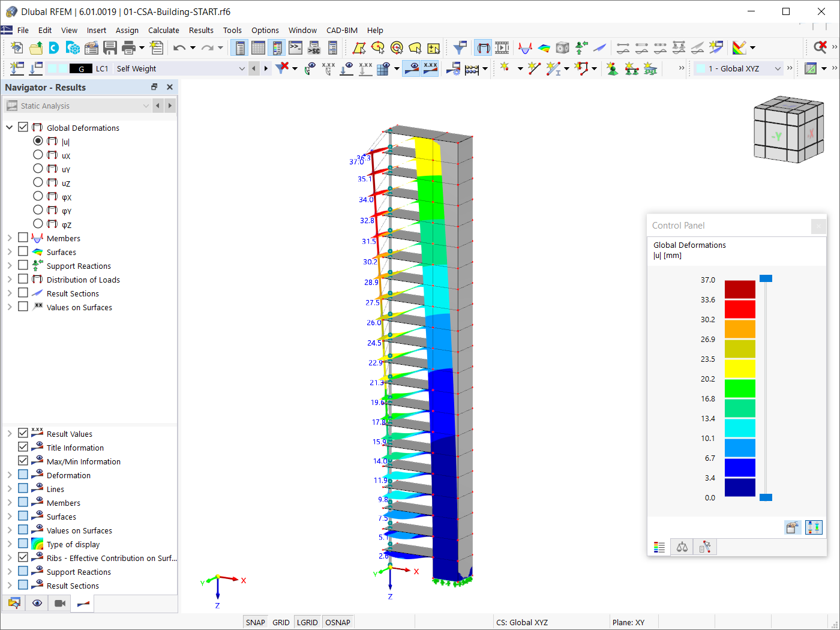Show result sections blue blade icon

[x=600, y=48]
